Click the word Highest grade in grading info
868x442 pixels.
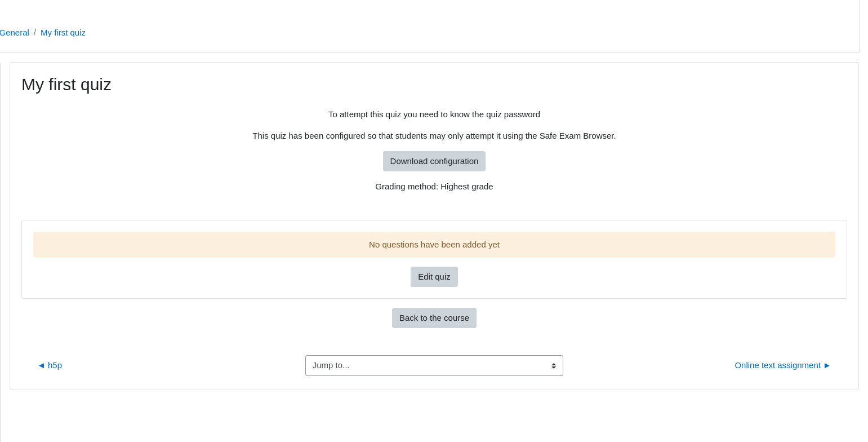466,187
